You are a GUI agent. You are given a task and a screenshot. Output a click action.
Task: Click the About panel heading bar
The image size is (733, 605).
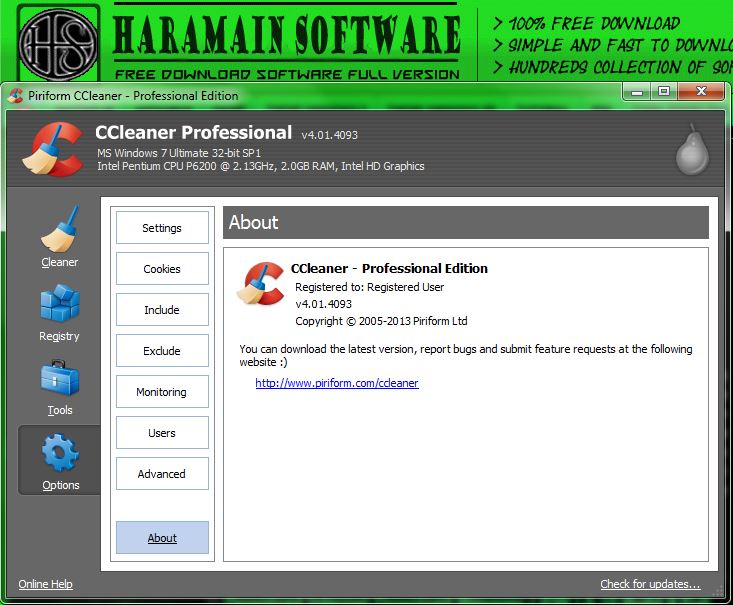point(466,223)
